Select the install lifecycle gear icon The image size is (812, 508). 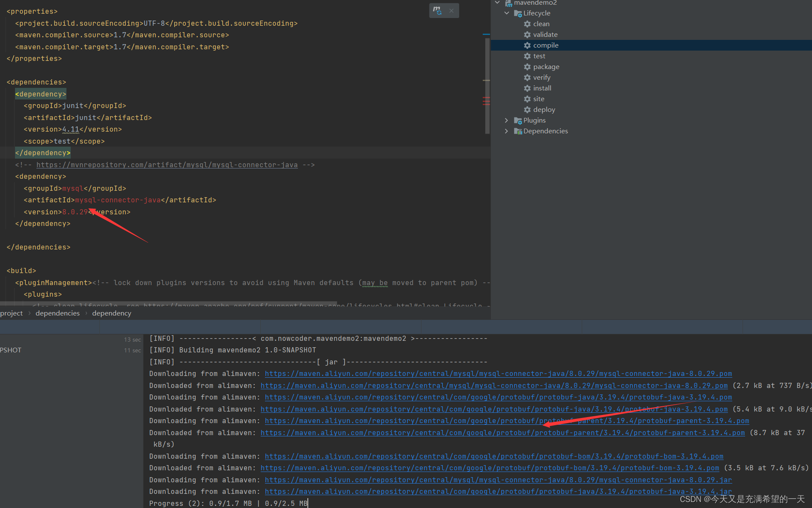(527, 88)
